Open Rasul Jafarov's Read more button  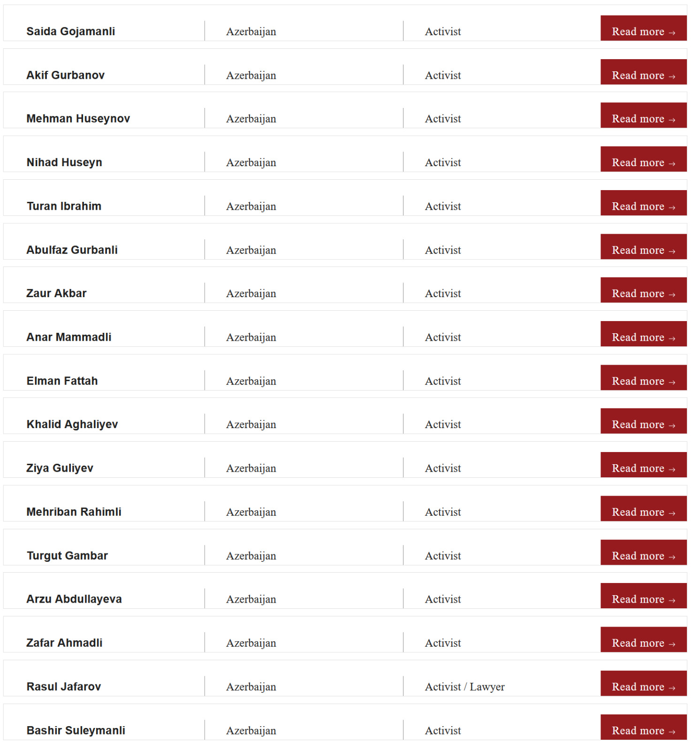pyautogui.click(x=643, y=684)
